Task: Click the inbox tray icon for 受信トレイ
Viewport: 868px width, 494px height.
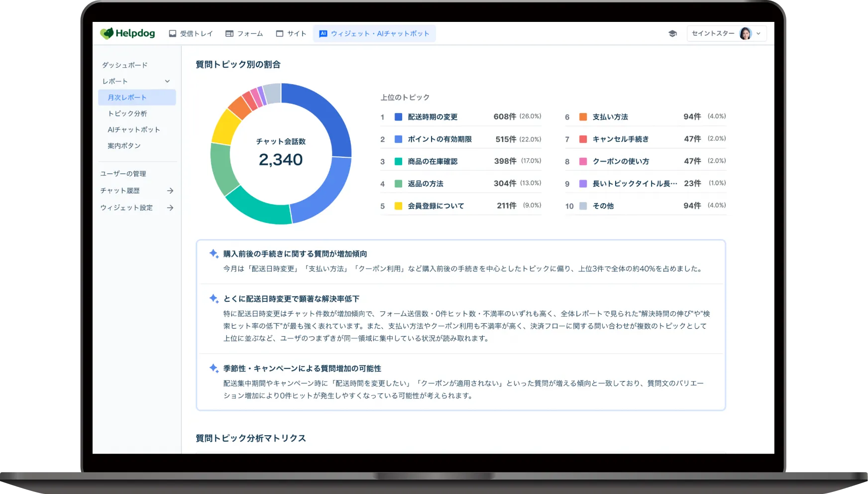Action: [x=173, y=33]
